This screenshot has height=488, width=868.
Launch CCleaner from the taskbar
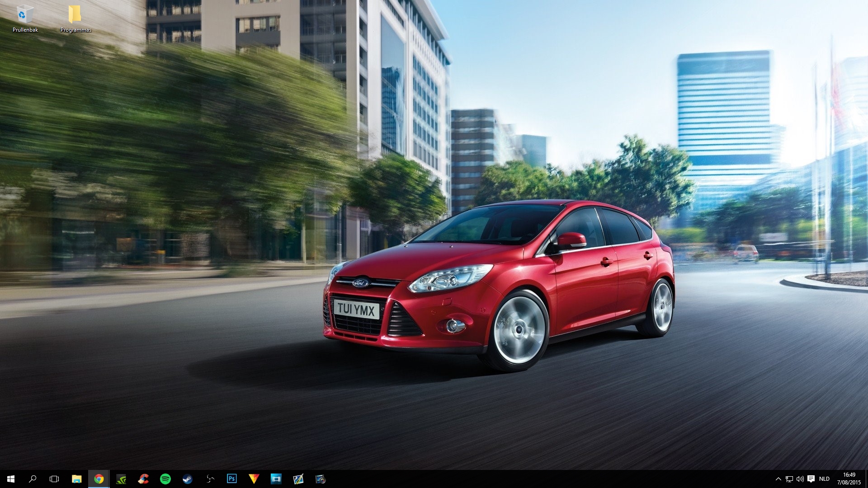143,479
